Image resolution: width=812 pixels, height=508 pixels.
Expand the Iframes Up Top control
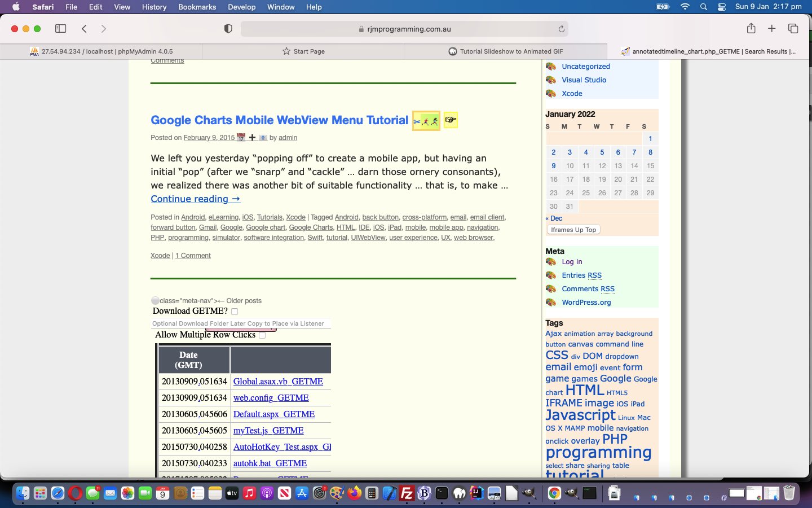[x=573, y=230]
